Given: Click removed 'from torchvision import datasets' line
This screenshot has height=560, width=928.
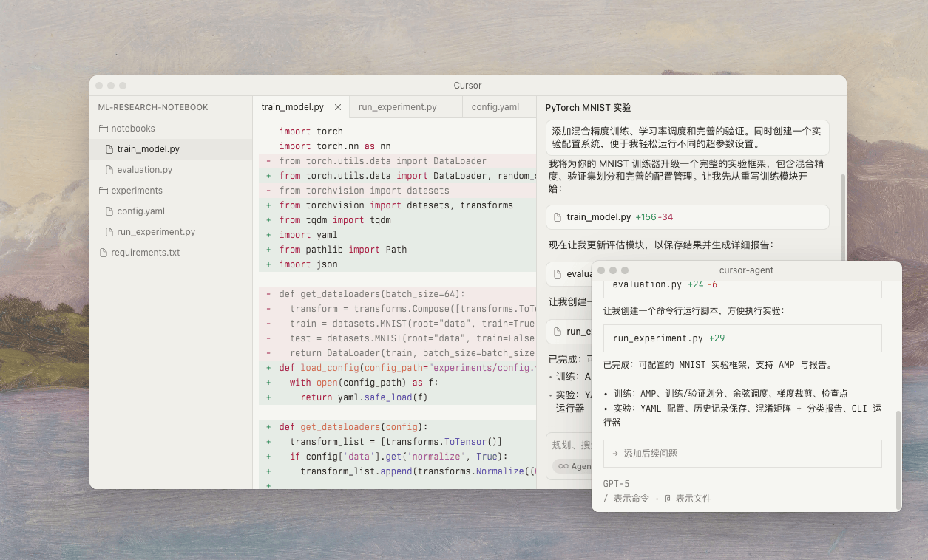Looking at the screenshot, I should pos(397,191).
